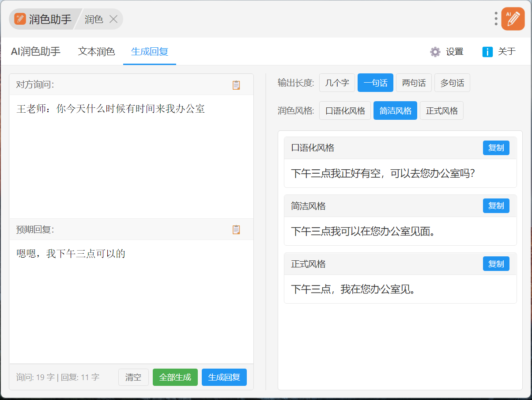Select the 生成回复 tab

(150, 52)
